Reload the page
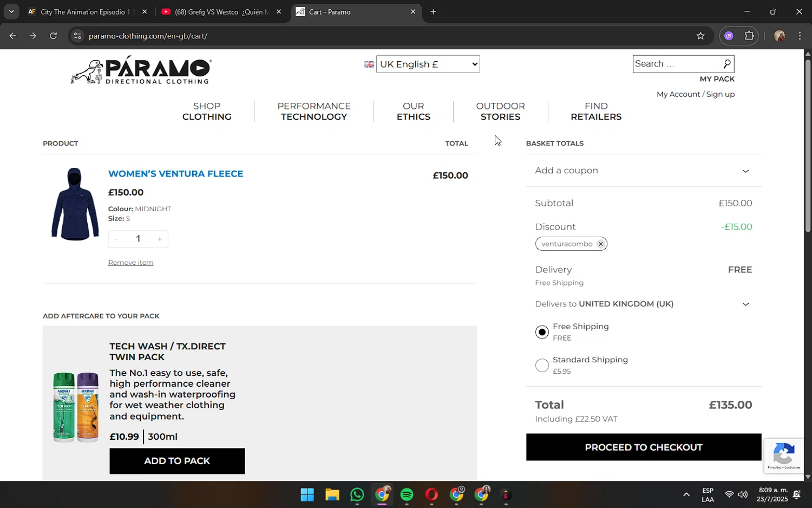Image resolution: width=812 pixels, height=508 pixels. 53,36
